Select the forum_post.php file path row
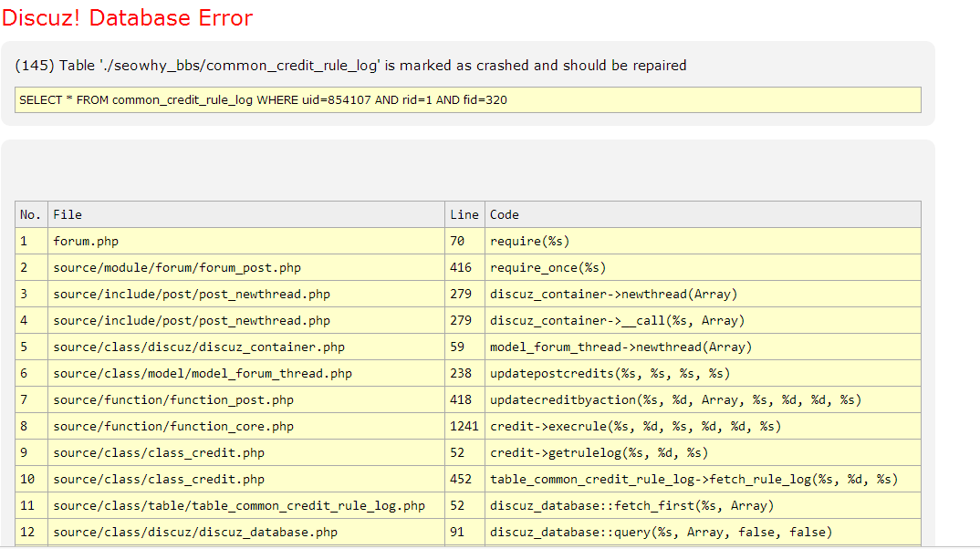Viewport: 980px width, 549px height. (x=177, y=267)
